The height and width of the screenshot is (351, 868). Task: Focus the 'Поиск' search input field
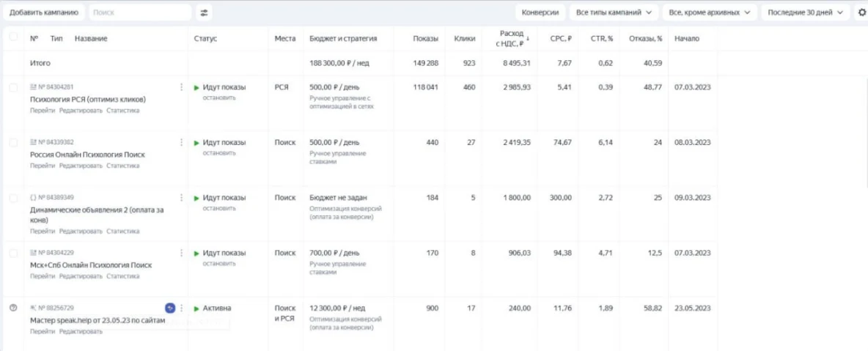pyautogui.click(x=139, y=12)
